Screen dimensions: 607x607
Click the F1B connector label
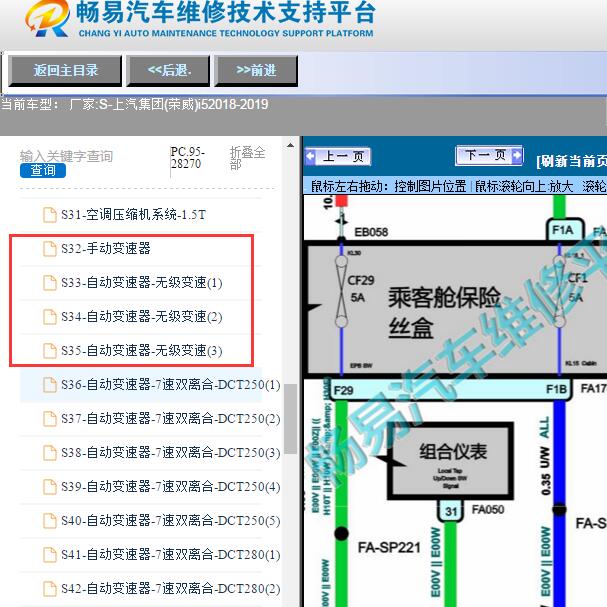pyautogui.click(x=556, y=389)
